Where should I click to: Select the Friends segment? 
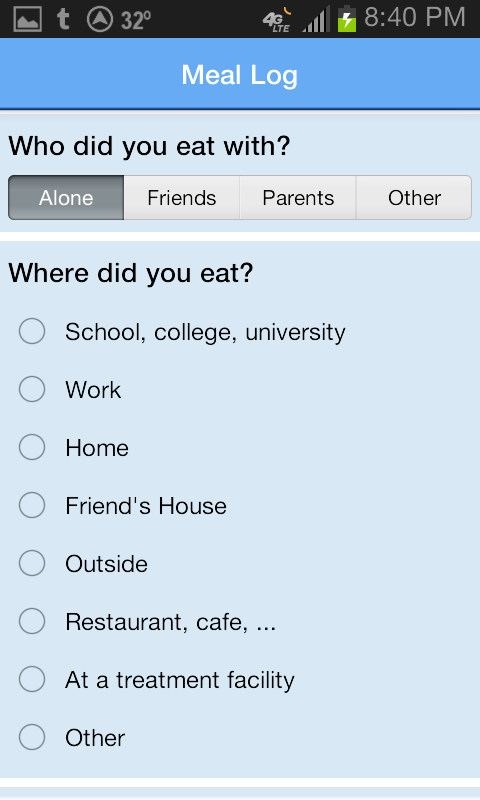coord(182,198)
